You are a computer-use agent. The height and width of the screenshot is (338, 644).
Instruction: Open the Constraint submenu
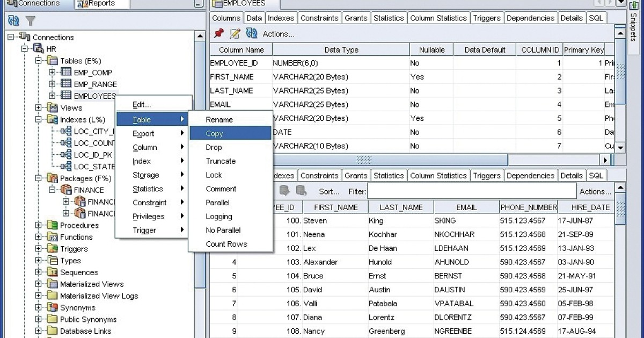[x=153, y=203]
